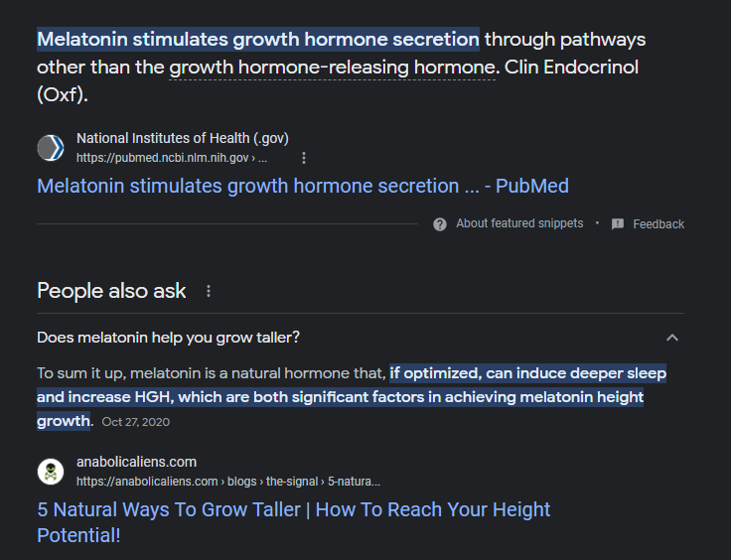Open the People also ask options menu
Viewport: 731px width, 560px height.
209,291
